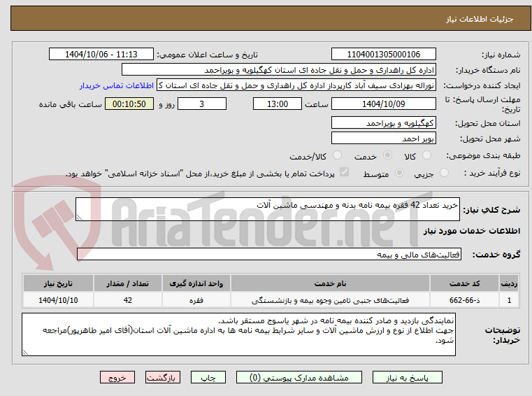
Task: Click the توضیحات خریدار text area
Action: (x=238, y=334)
